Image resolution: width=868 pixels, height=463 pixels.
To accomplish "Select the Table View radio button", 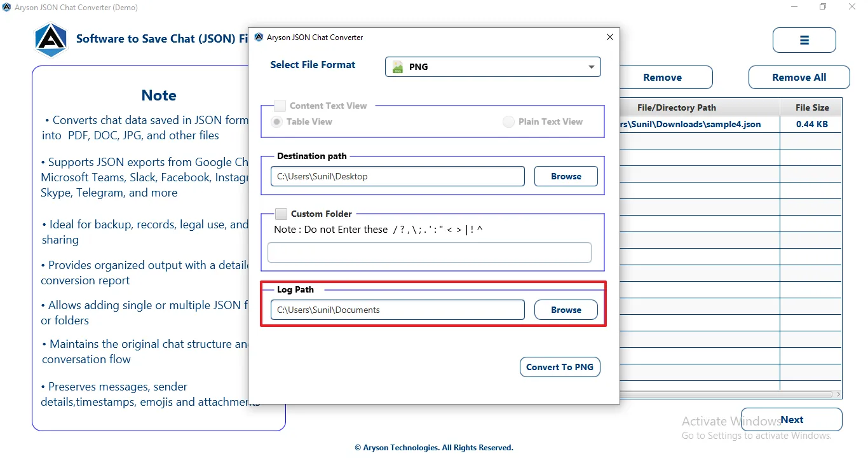I will [x=277, y=121].
